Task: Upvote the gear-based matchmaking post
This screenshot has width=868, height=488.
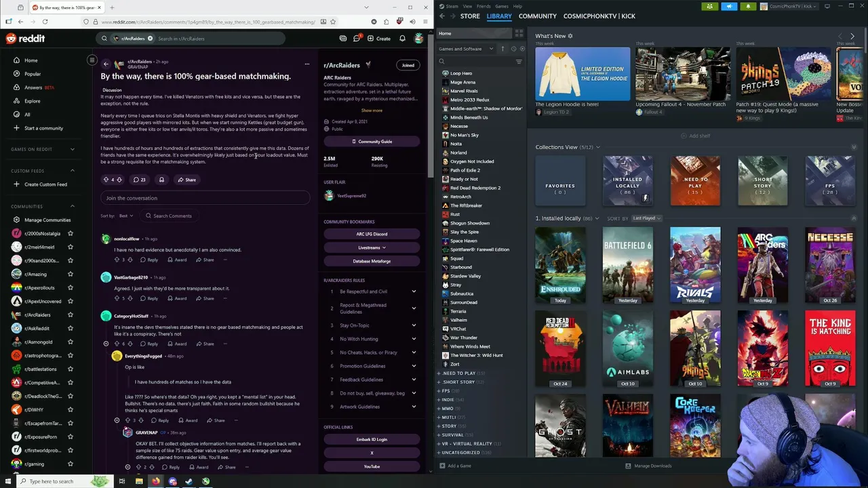Action: (106, 180)
